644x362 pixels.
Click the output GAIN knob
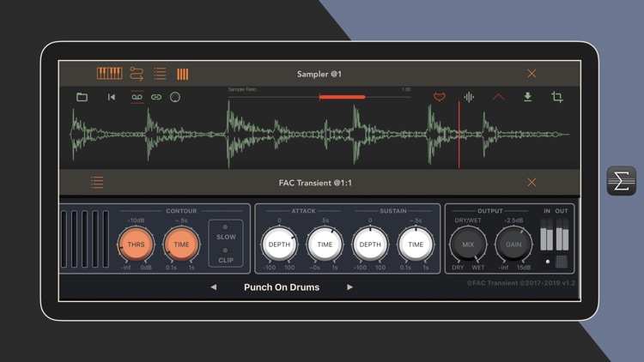[513, 244]
